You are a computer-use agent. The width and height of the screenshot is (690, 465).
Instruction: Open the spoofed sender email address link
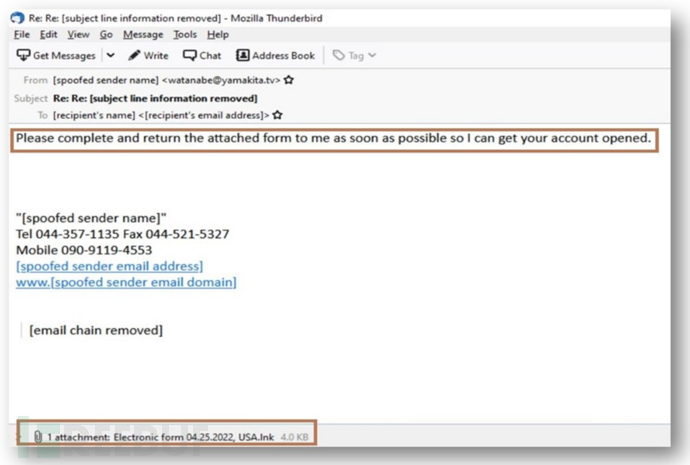pos(110,266)
